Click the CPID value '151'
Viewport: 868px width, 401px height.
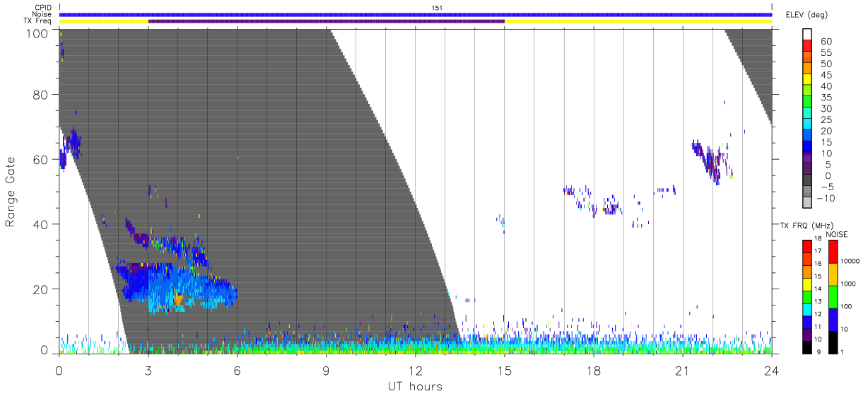(x=438, y=8)
